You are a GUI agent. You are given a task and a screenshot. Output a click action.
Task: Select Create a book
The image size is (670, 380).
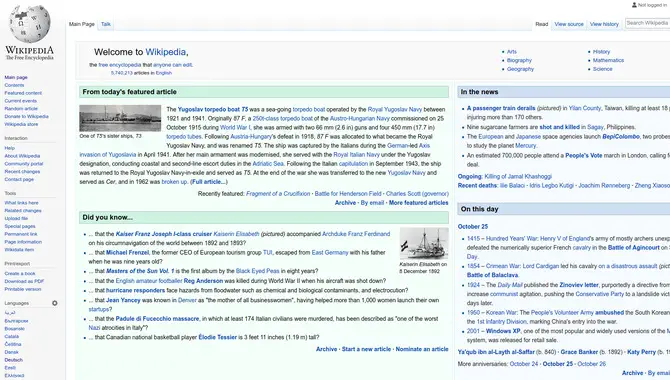coord(20,274)
